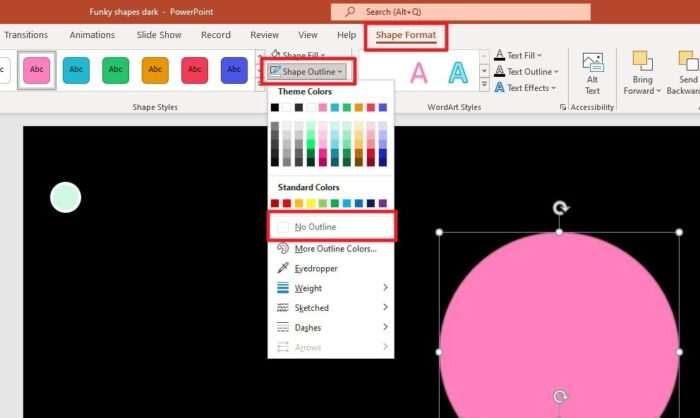Pick the teal theme color swatch
The image size is (700, 418).
click(x=335, y=108)
